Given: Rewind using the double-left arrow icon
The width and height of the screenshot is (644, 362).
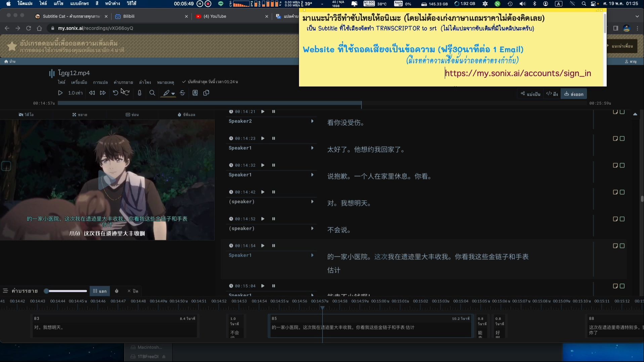Looking at the screenshot, I should (92, 93).
